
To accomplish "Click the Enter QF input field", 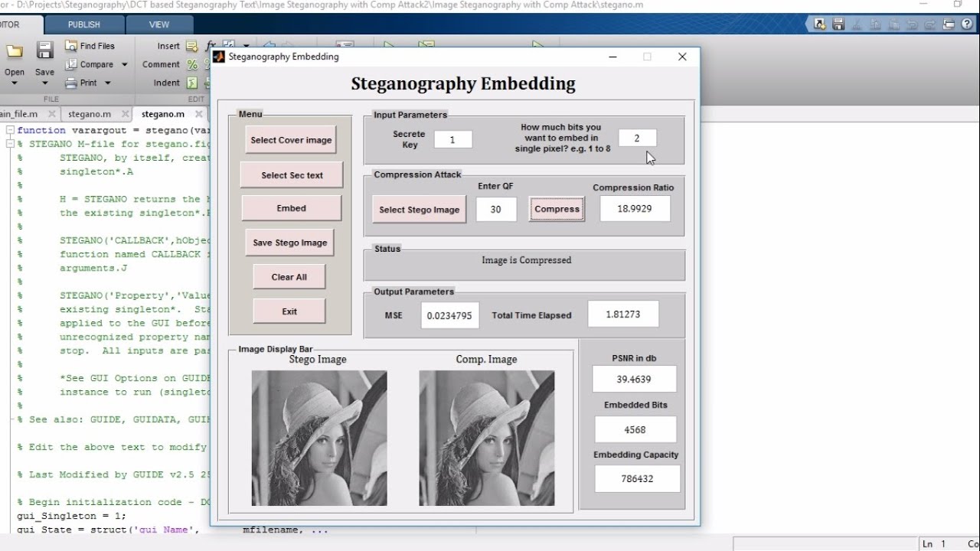I will point(496,210).
